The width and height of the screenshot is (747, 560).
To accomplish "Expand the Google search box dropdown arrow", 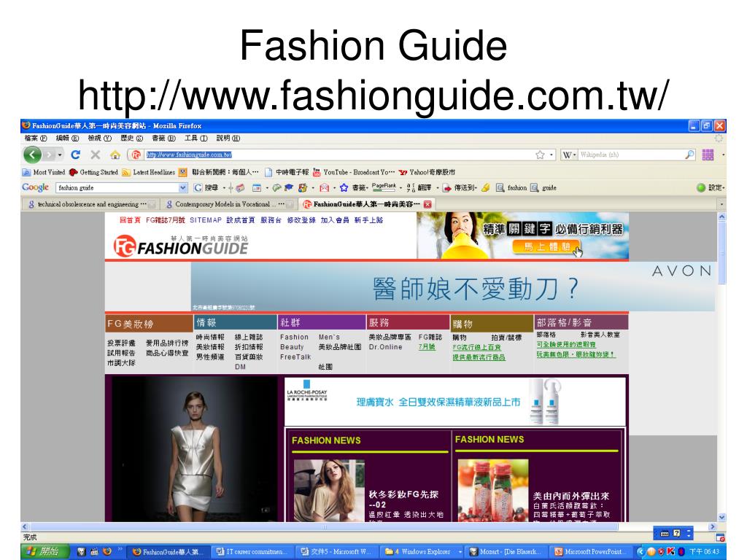I will 183,187.
